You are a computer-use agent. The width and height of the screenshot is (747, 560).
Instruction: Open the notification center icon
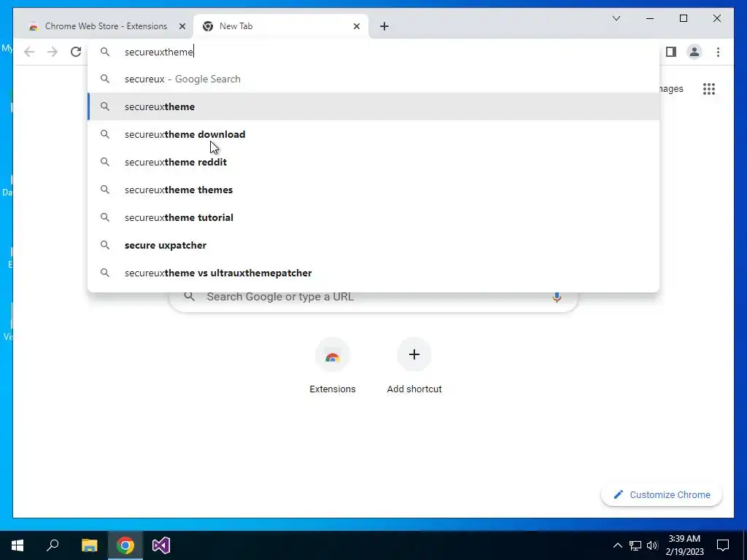tap(723, 545)
